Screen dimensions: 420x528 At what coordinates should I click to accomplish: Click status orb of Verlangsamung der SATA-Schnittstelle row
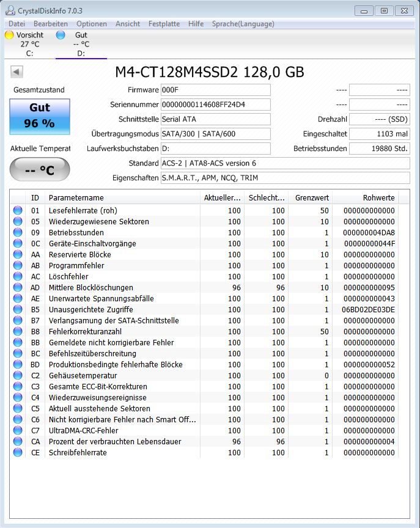[18, 320]
